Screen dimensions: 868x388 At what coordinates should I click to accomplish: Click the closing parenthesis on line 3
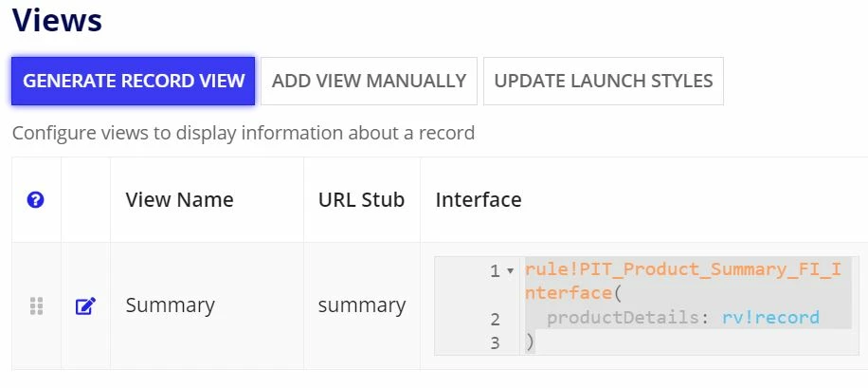[531, 342]
